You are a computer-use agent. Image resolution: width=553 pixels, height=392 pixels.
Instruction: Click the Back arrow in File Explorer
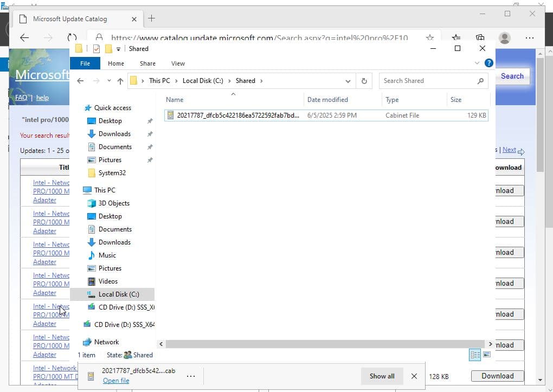(80, 81)
